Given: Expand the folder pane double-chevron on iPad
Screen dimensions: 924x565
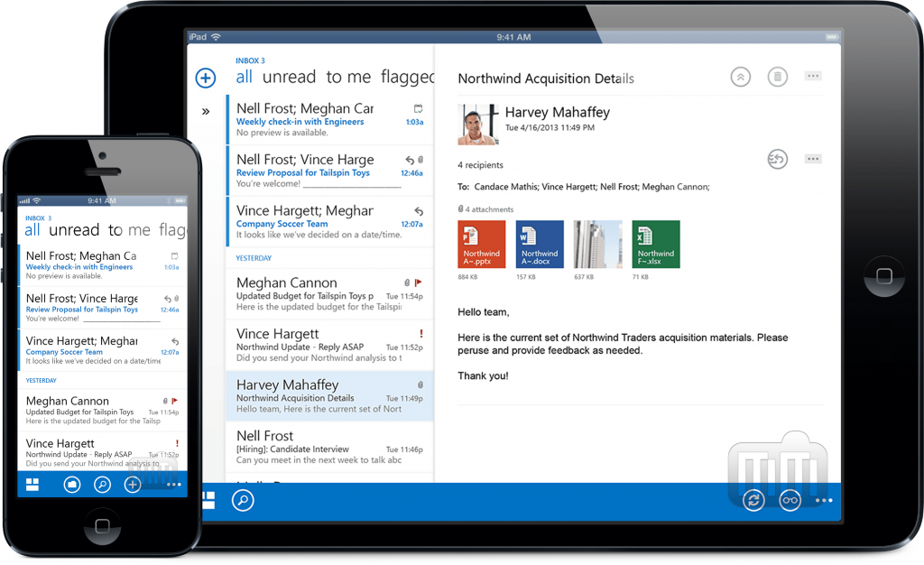Looking at the screenshot, I should (x=206, y=111).
